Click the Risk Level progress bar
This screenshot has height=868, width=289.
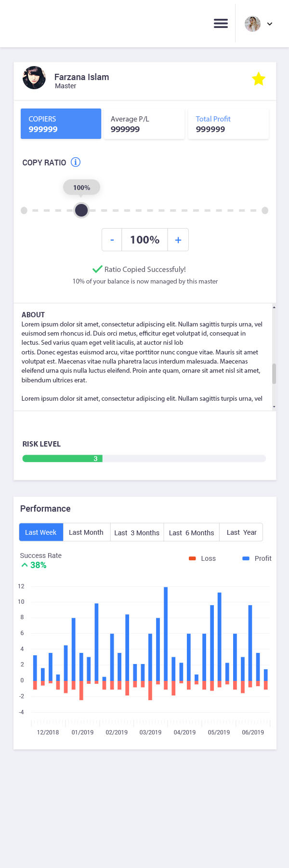(x=144, y=459)
